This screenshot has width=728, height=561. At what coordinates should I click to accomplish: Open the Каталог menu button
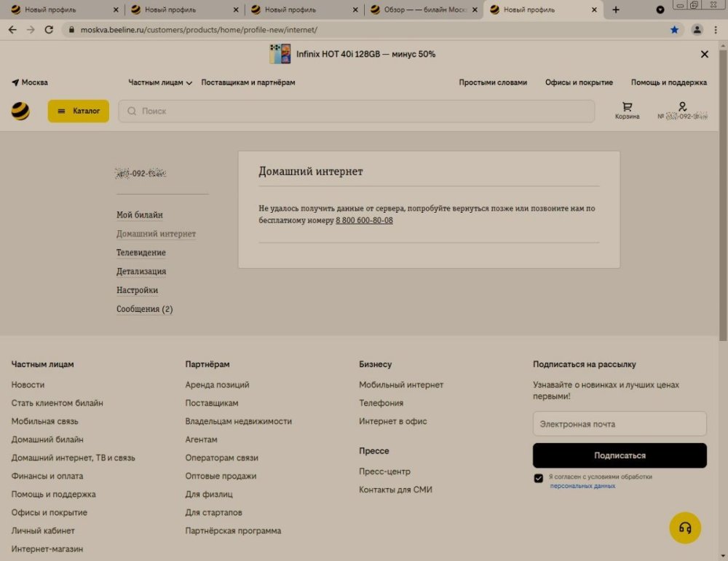click(x=79, y=111)
